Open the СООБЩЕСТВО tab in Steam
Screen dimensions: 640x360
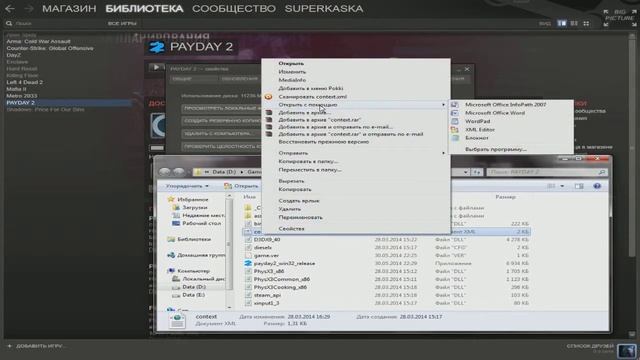pos(234,8)
